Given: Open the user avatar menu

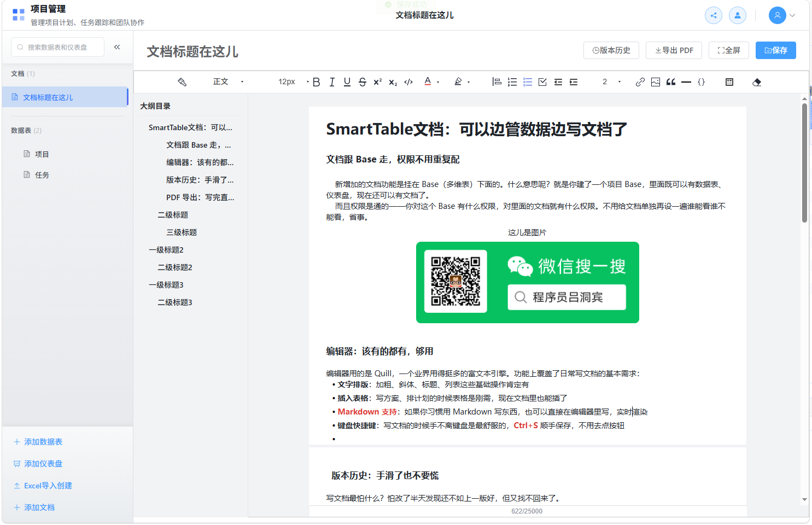Looking at the screenshot, I should [x=781, y=15].
